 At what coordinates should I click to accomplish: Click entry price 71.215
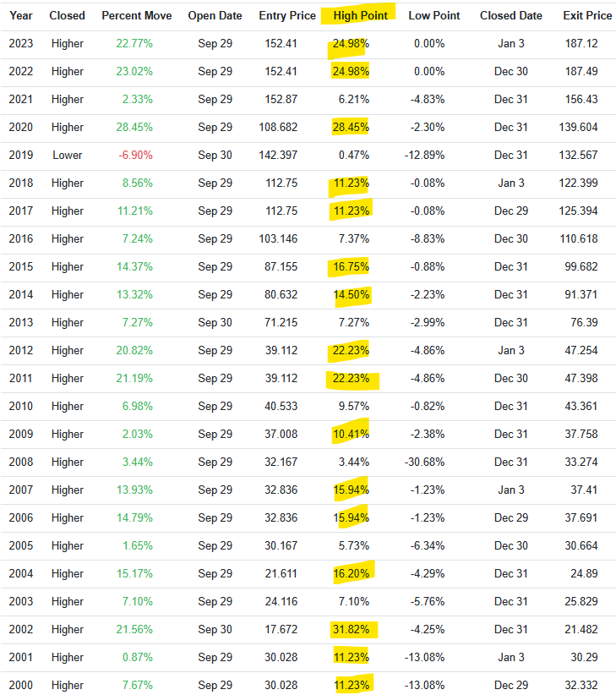pyautogui.click(x=281, y=323)
